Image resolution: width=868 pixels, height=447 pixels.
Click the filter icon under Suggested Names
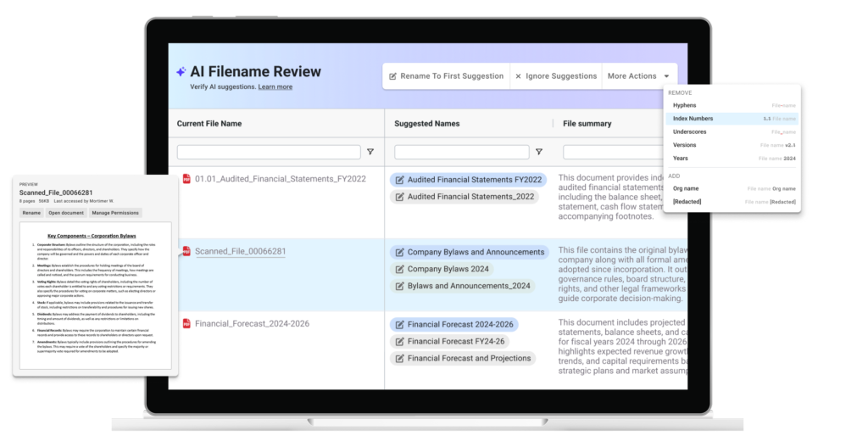[x=538, y=153]
